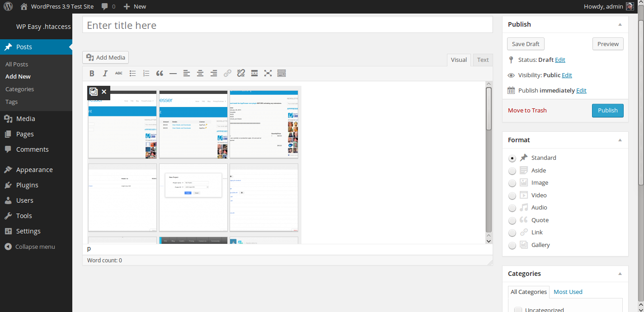The width and height of the screenshot is (644, 312).
Task: Insert a link using toolbar icon
Action: pyautogui.click(x=227, y=73)
